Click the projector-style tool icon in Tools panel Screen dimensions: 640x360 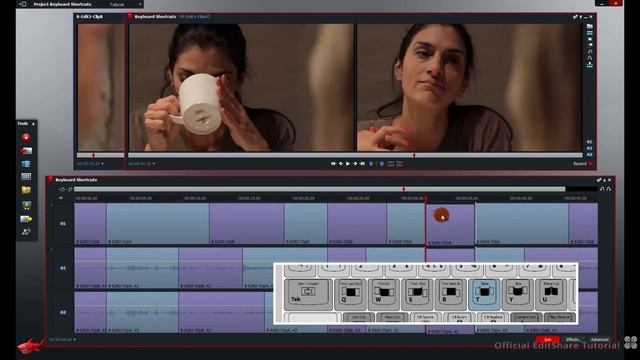tap(26, 205)
